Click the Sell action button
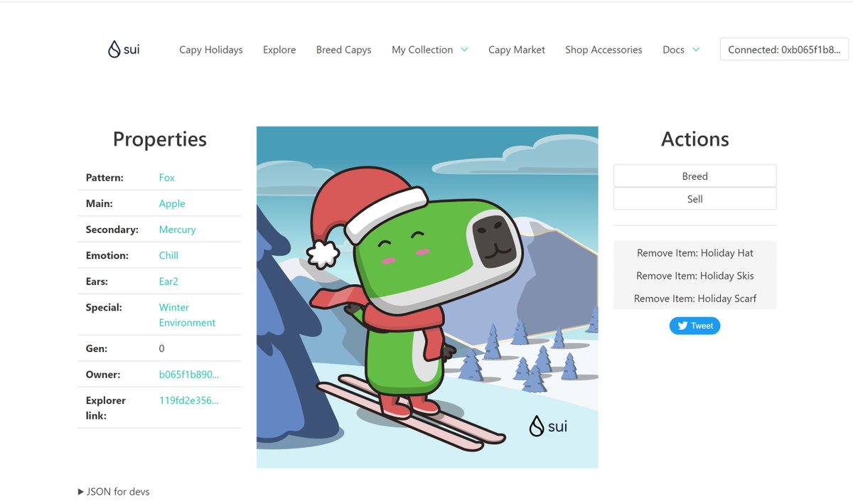Screen dimensions: 853x504 click(x=695, y=199)
